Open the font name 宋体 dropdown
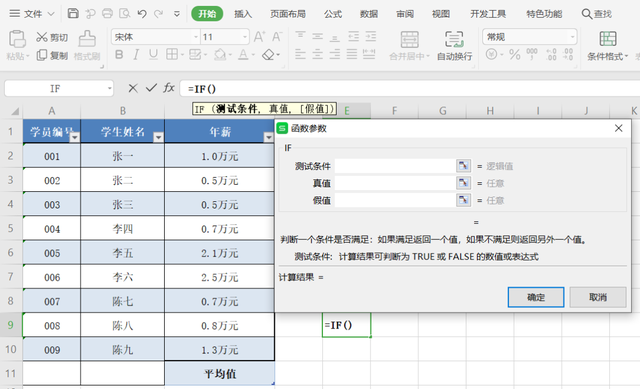The image size is (640, 389). [196, 37]
